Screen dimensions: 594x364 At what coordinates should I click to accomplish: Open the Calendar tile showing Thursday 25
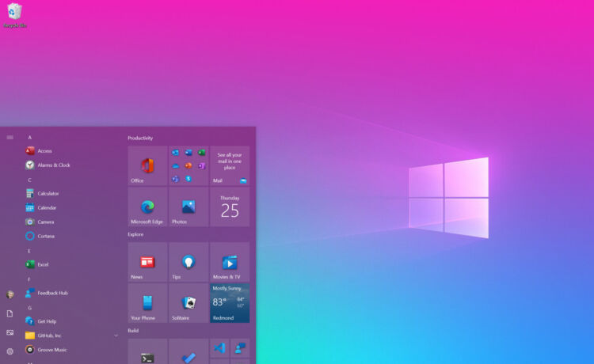230,207
